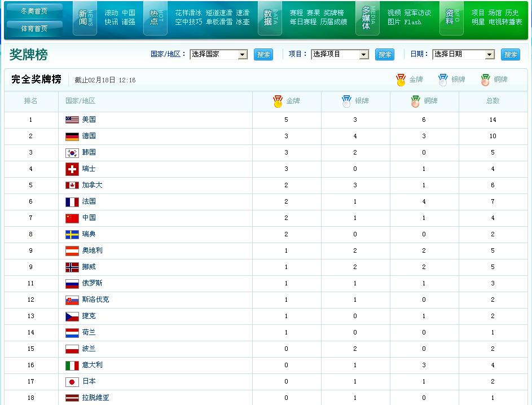Go to 冬奥首页 home button
Viewport: 532px width, 405px height.
point(34,11)
